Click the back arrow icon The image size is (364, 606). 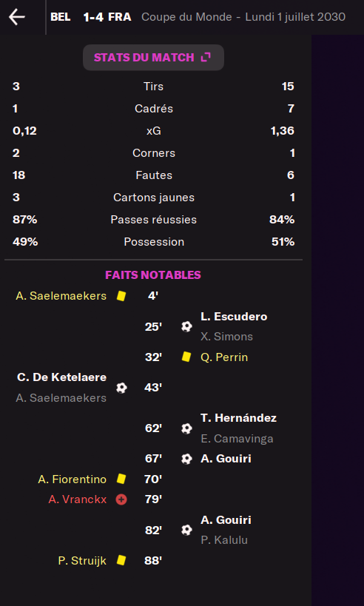click(x=17, y=17)
